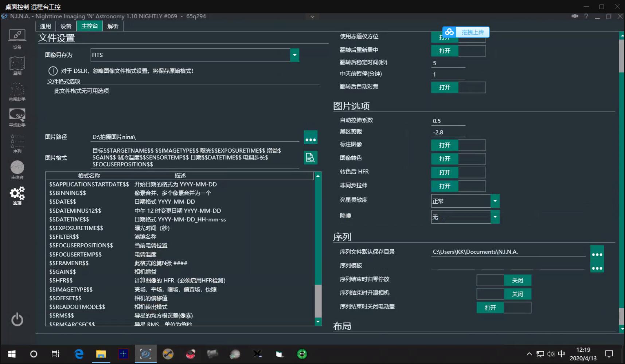Click format list scroll down arrow
The height and width of the screenshot is (364, 625).
tap(318, 322)
